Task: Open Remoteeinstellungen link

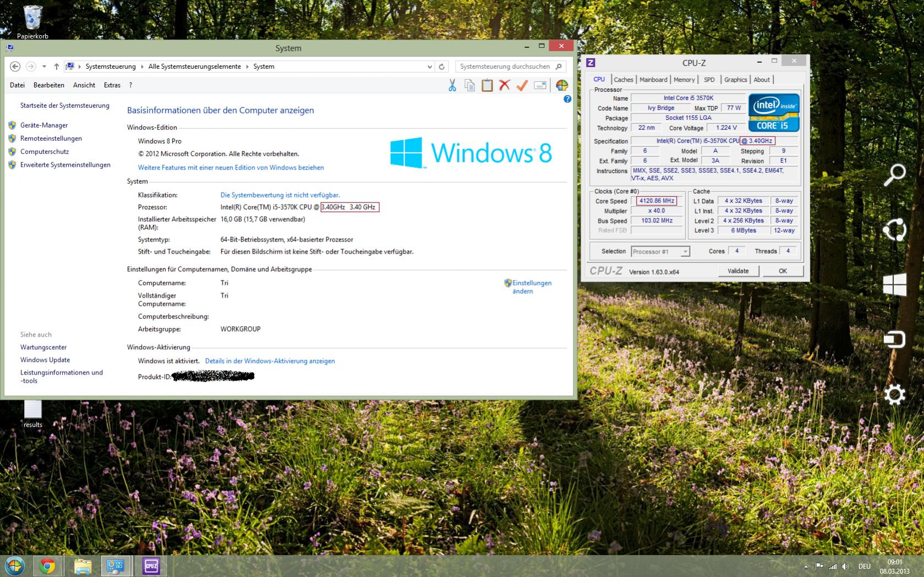Action: point(51,139)
